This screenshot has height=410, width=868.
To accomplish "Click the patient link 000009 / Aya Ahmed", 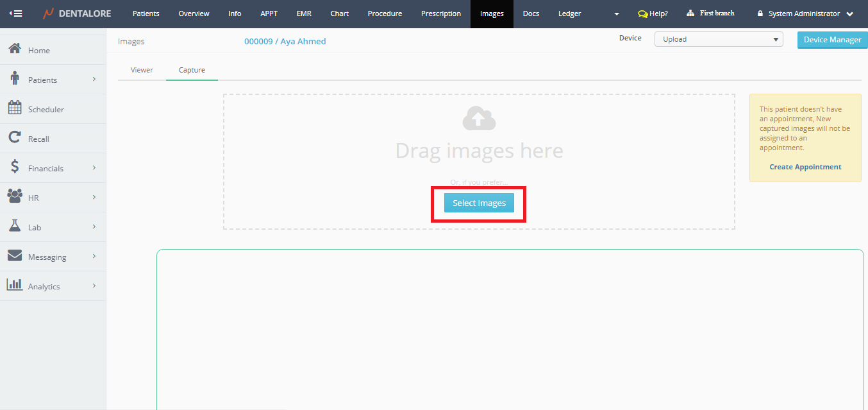I will tap(285, 41).
